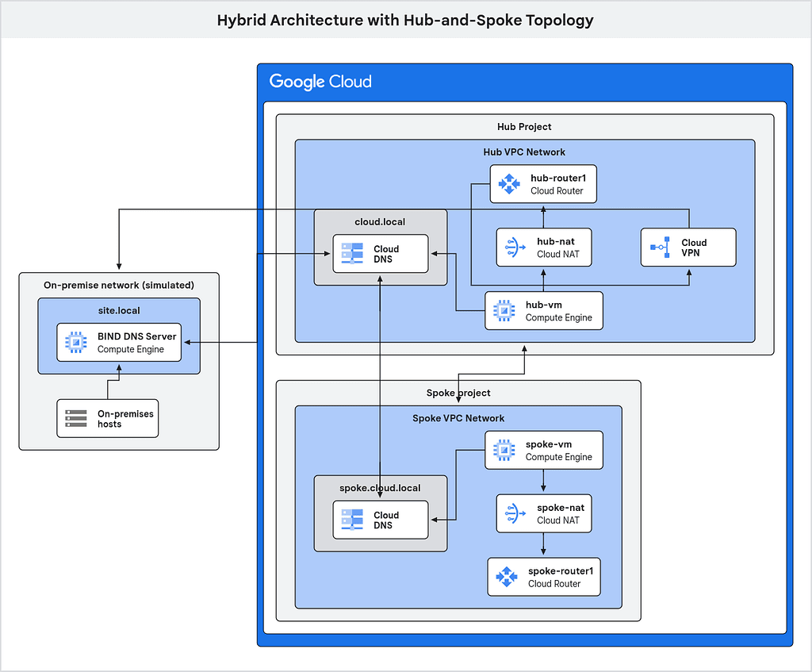Click the spoke-vm Compute Engine icon
The height and width of the screenshot is (672, 812).
504,450
